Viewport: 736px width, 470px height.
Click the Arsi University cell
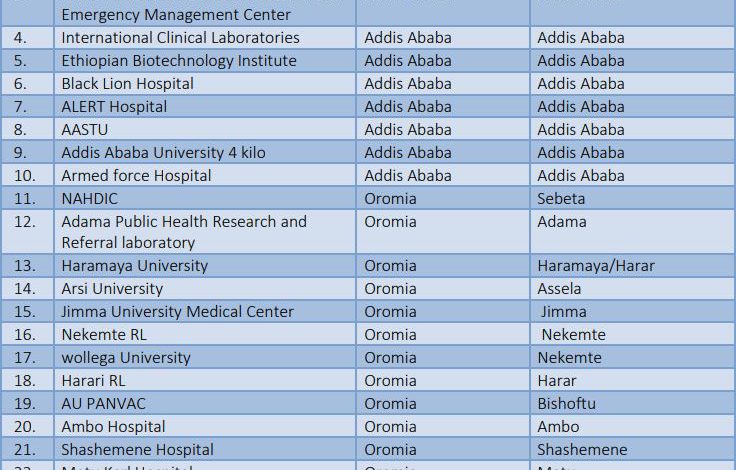[x=205, y=289]
